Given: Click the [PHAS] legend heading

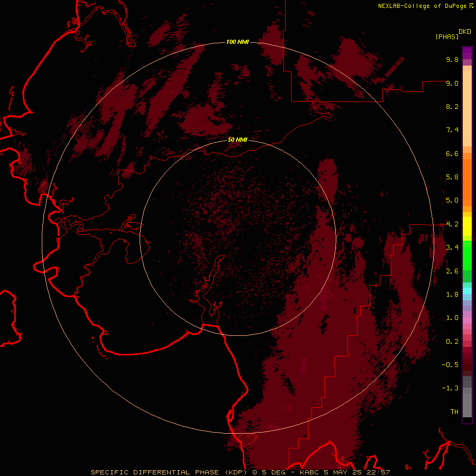Looking at the screenshot, I should tap(447, 37).
